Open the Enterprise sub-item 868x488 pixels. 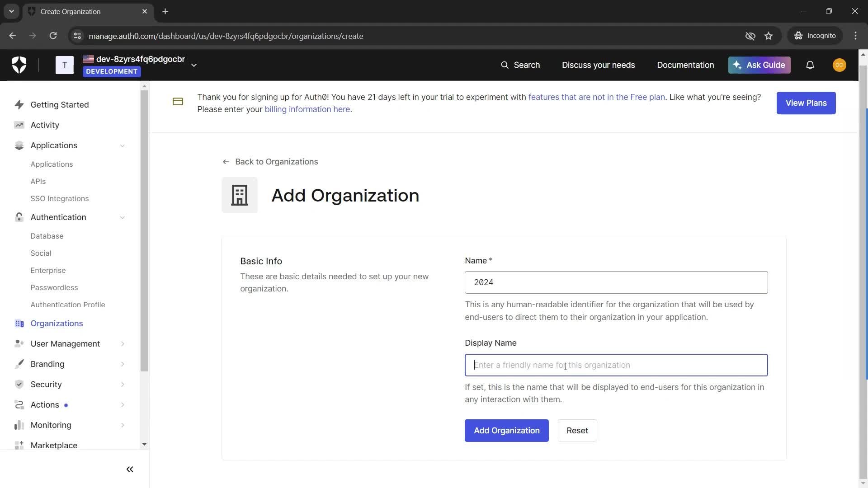(x=48, y=271)
